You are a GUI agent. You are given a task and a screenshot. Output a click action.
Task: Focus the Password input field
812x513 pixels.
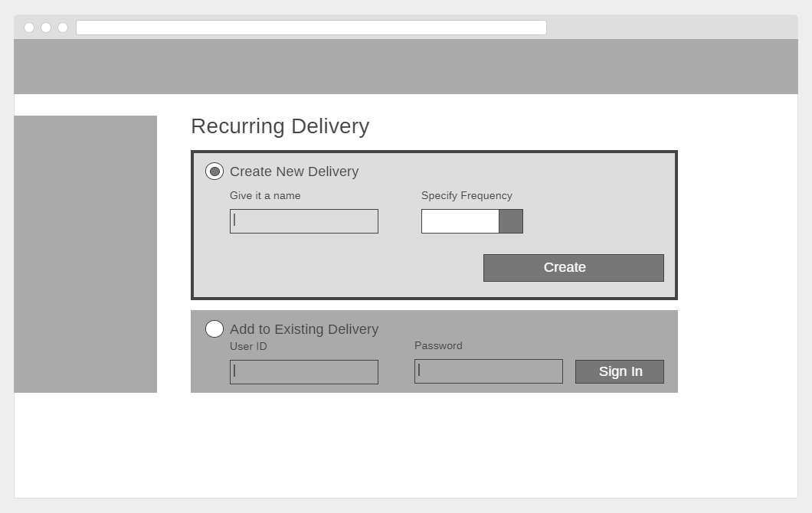[489, 371]
